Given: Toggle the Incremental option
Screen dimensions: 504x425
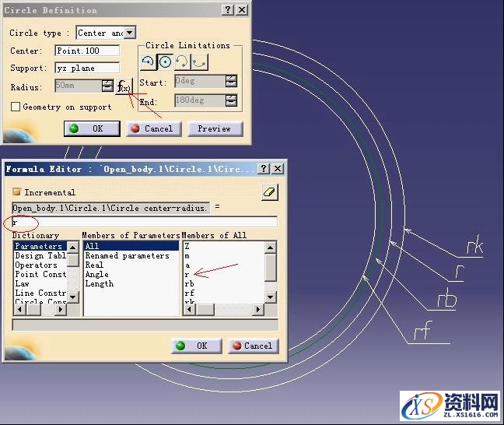Looking at the screenshot, I should (x=16, y=192).
